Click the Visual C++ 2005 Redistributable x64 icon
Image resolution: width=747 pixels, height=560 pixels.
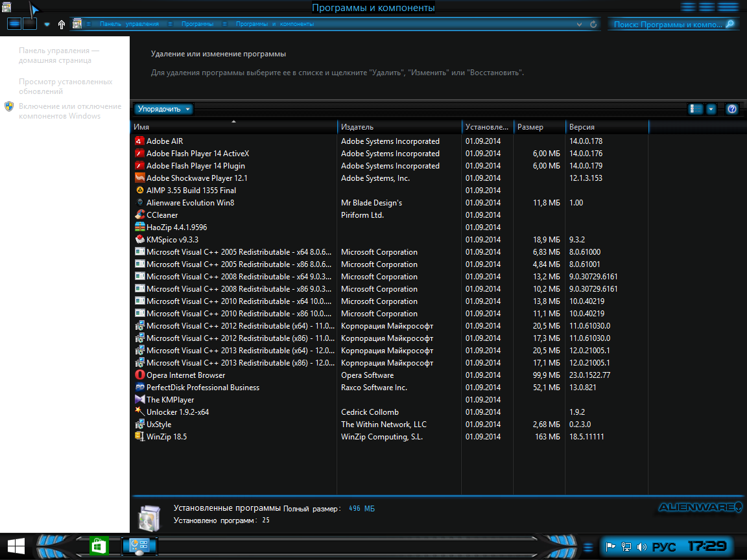click(139, 252)
